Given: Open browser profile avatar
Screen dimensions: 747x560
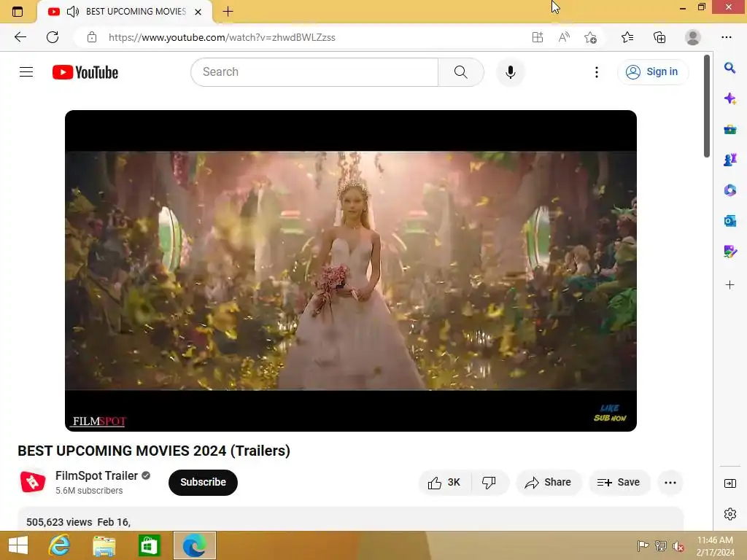Looking at the screenshot, I should pyautogui.click(x=693, y=37).
